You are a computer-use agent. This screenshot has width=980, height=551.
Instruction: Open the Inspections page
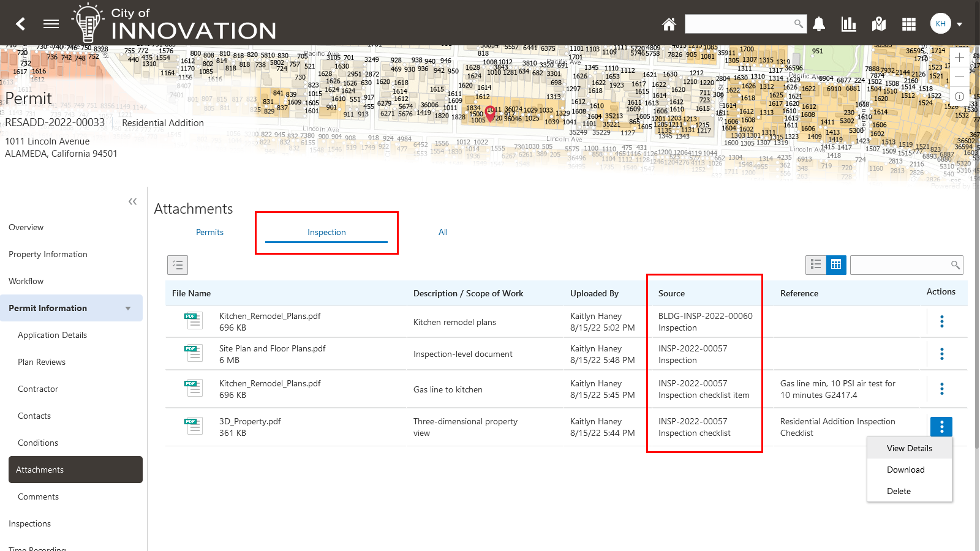coord(30,523)
